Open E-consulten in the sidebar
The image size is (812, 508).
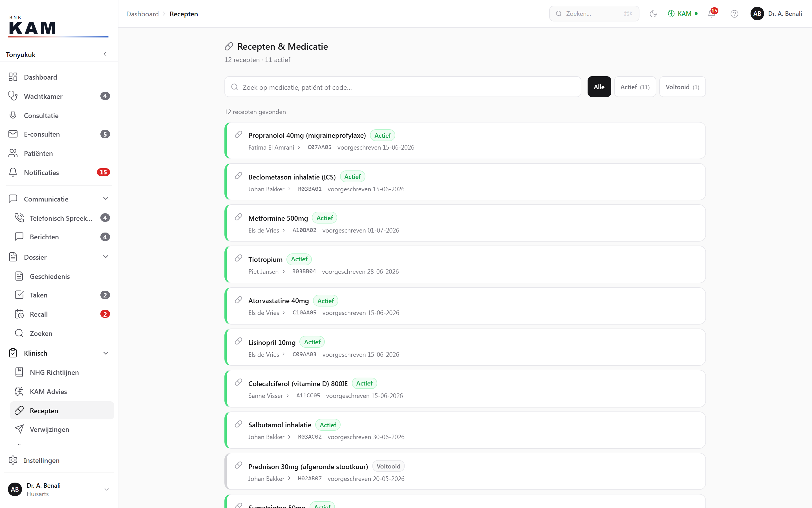pos(59,134)
